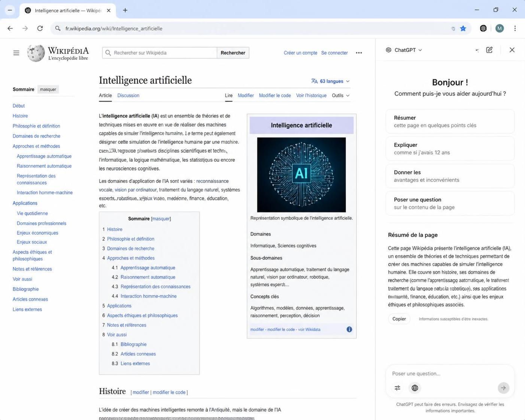
Task: Open the ChatGPT model dropdown
Action: (x=409, y=50)
